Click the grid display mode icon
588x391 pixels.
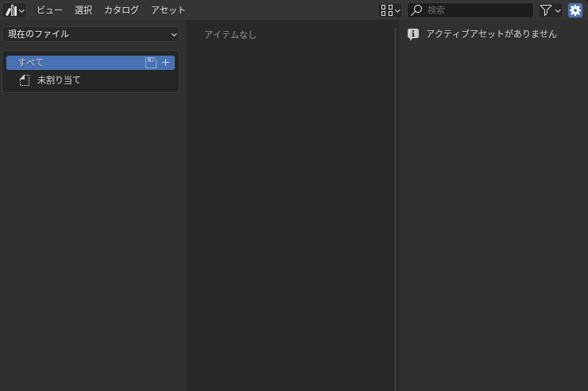click(386, 10)
